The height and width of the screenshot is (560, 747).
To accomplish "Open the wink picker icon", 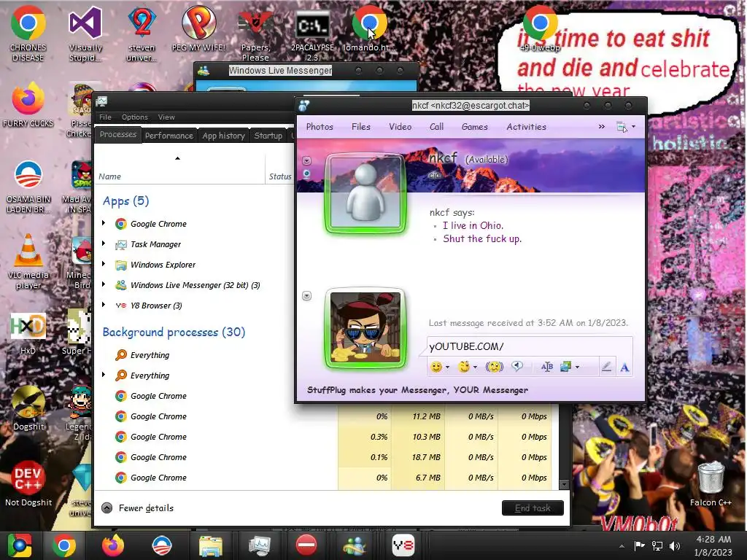I will [464, 367].
